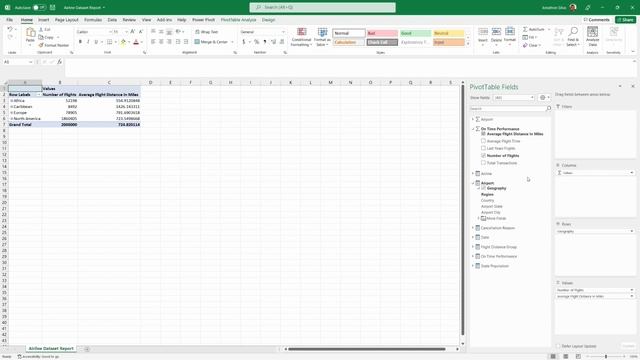Apply accounting dollar number format
640x360 pixels.
point(244,42)
